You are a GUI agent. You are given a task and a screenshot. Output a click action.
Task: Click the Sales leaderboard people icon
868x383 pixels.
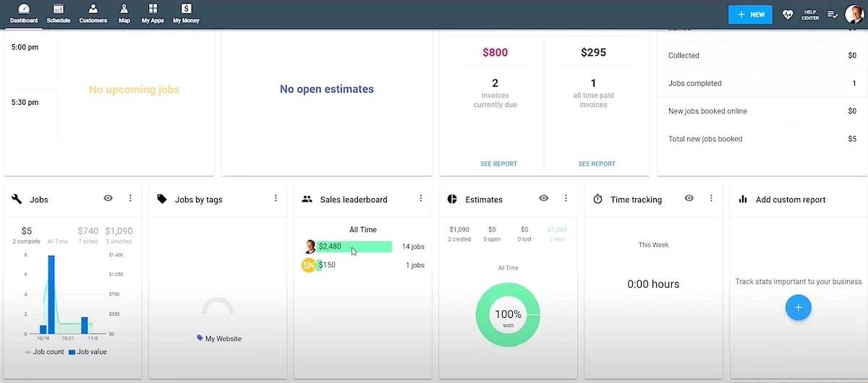pos(307,199)
